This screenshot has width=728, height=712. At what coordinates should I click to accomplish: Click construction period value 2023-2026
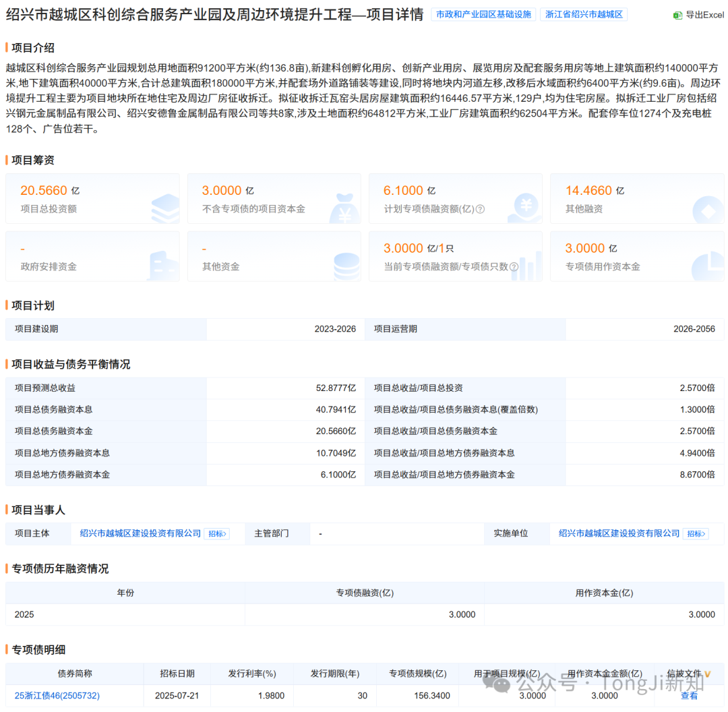[335, 329]
